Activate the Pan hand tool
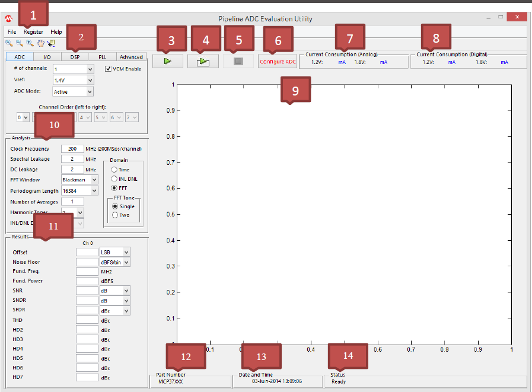This screenshot has height=392, width=532. point(40,43)
